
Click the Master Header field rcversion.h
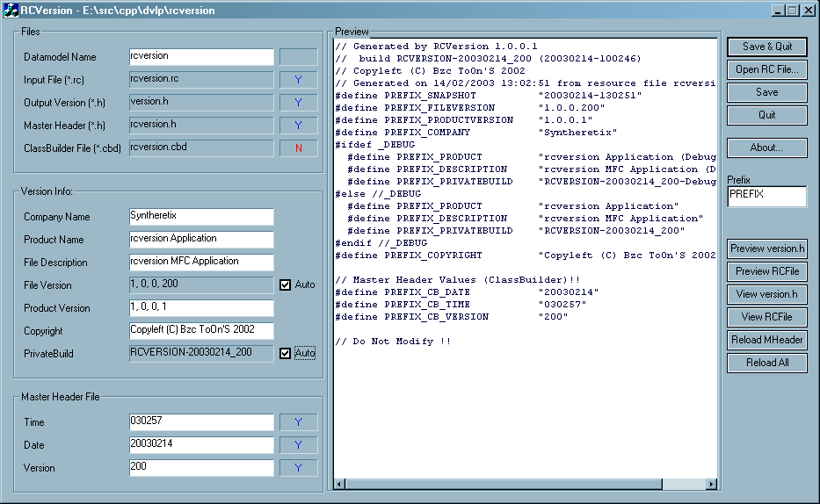[201, 126]
